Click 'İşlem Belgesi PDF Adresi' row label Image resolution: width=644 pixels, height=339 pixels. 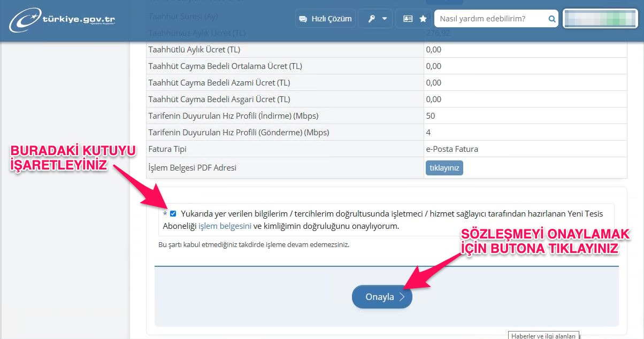(192, 168)
